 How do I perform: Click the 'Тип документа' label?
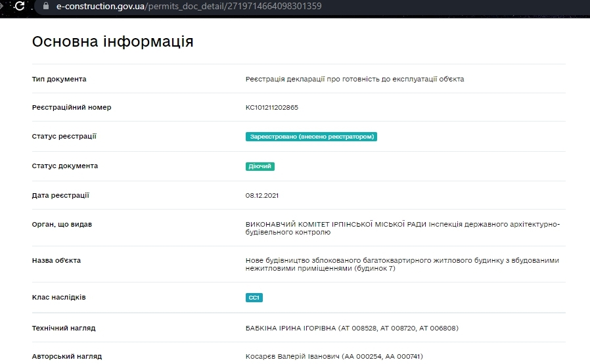click(x=59, y=79)
